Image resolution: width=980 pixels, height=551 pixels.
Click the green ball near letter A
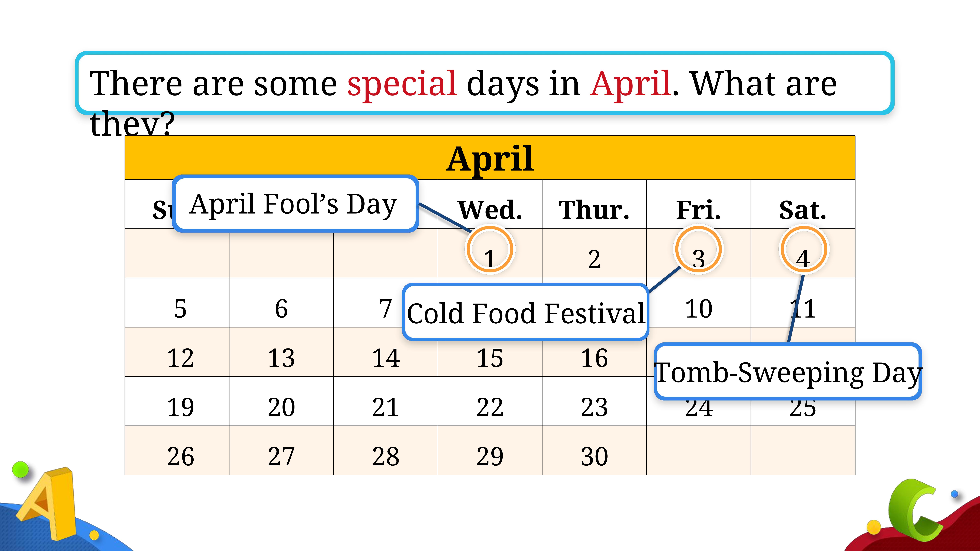[x=20, y=469]
